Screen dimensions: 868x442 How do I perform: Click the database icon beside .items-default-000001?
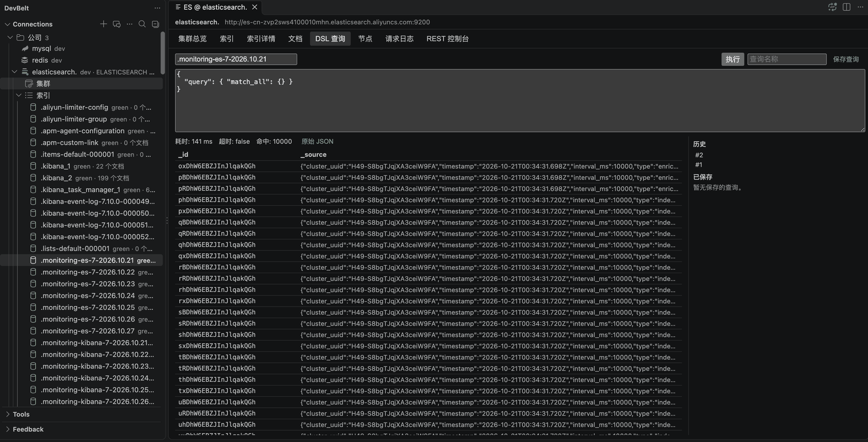coord(34,155)
